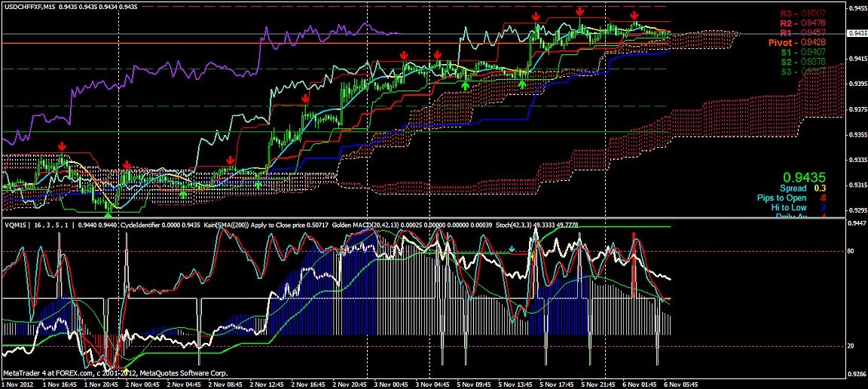Click the Pips to Open label

pos(781,198)
